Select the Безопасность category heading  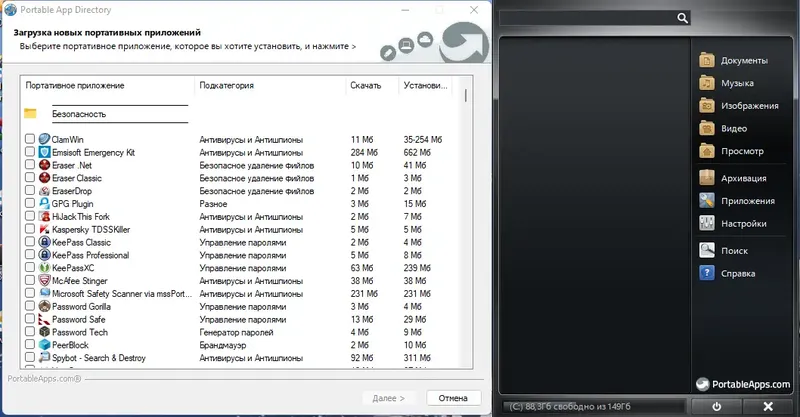coord(79,114)
